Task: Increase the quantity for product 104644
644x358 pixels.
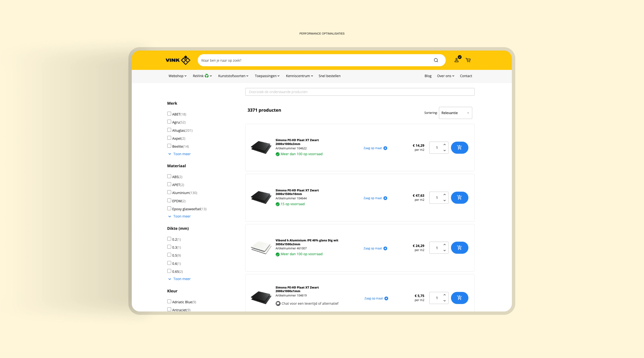Action: click(444, 195)
